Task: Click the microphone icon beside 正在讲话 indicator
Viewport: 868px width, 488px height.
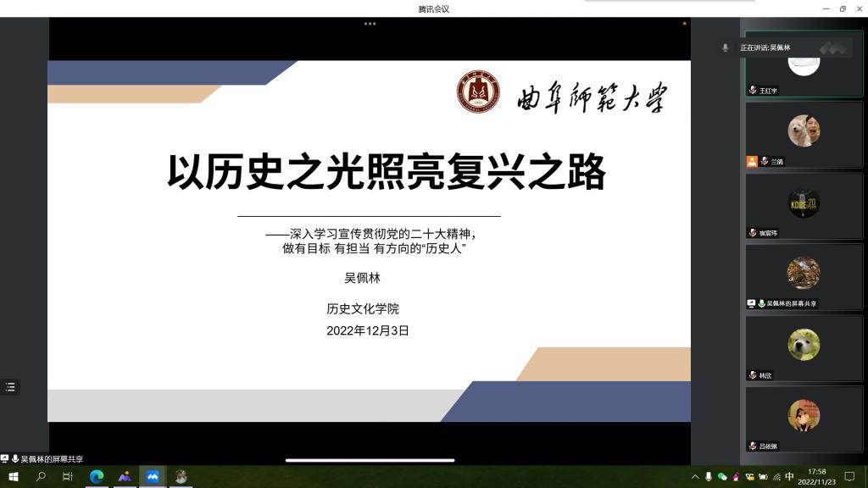Action: click(x=725, y=47)
